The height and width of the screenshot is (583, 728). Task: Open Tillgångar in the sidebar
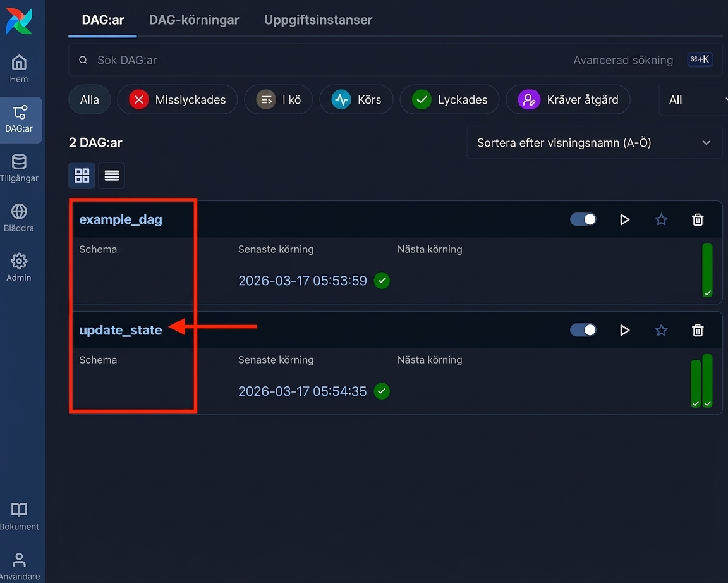pos(19,168)
